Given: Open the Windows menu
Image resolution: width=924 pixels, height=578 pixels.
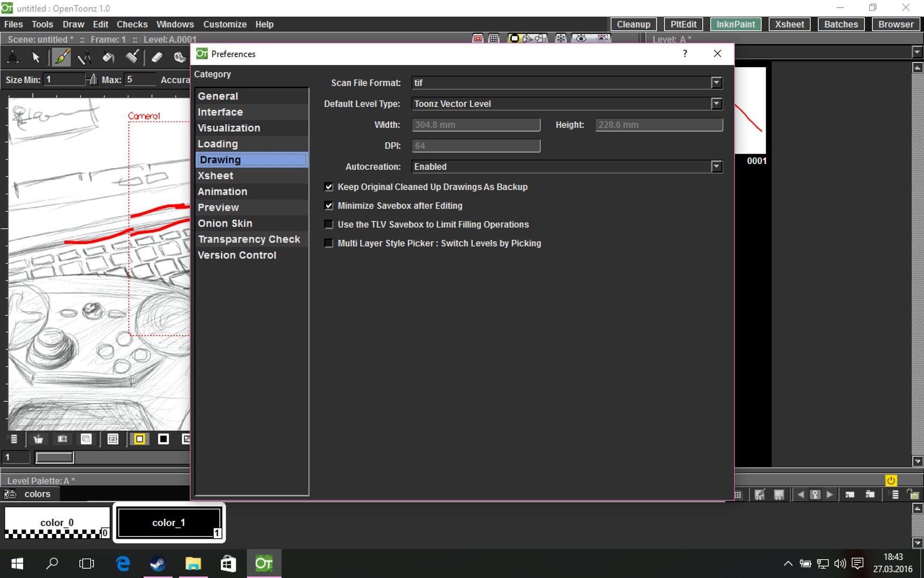Looking at the screenshot, I should pos(175,24).
